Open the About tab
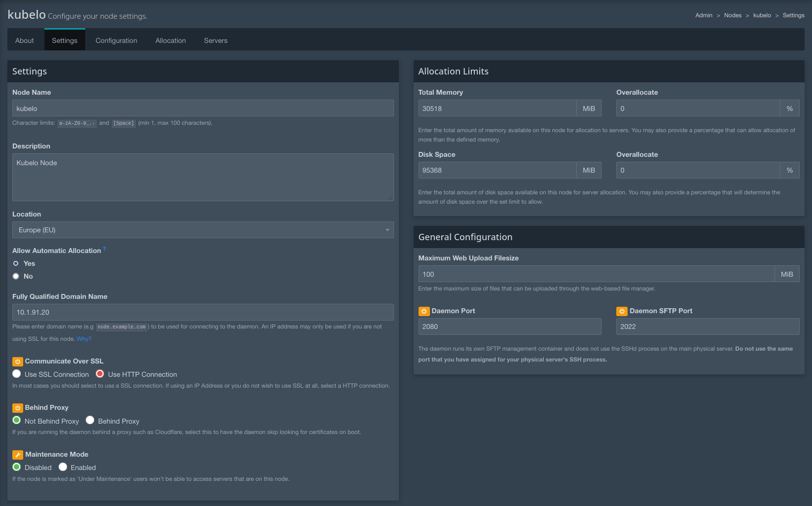The width and height of the screenshot is (812, 506). [25, 40]
